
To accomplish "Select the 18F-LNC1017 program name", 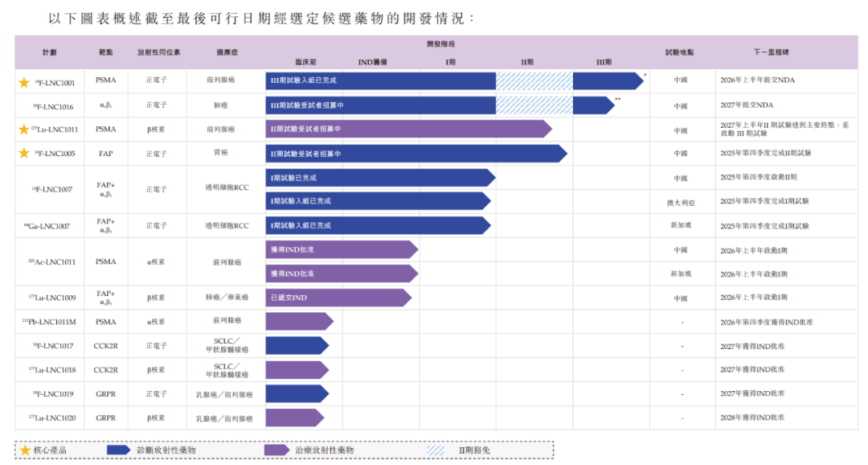I will pyautogui.click(x=52, y=346).
